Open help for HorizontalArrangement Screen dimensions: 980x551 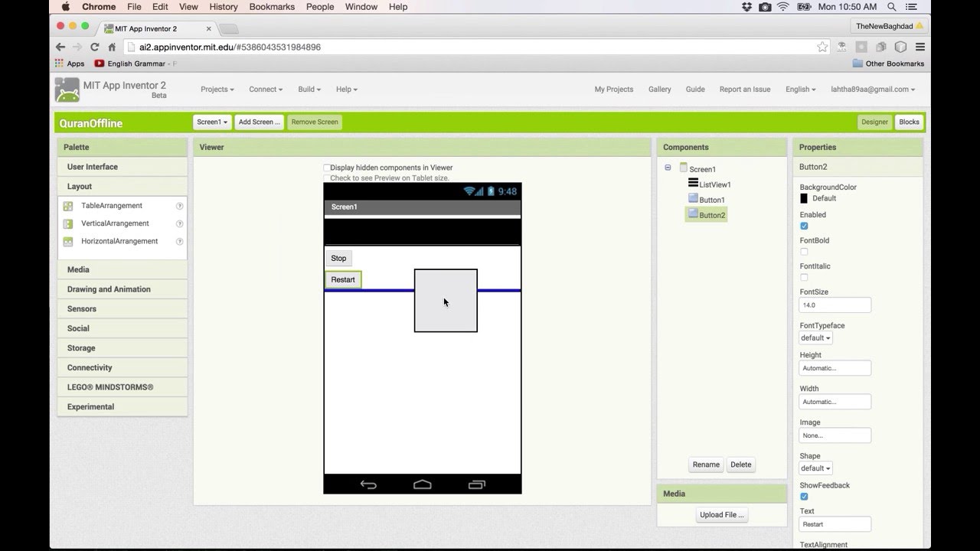pyautogui.click(x=179, y=241)
